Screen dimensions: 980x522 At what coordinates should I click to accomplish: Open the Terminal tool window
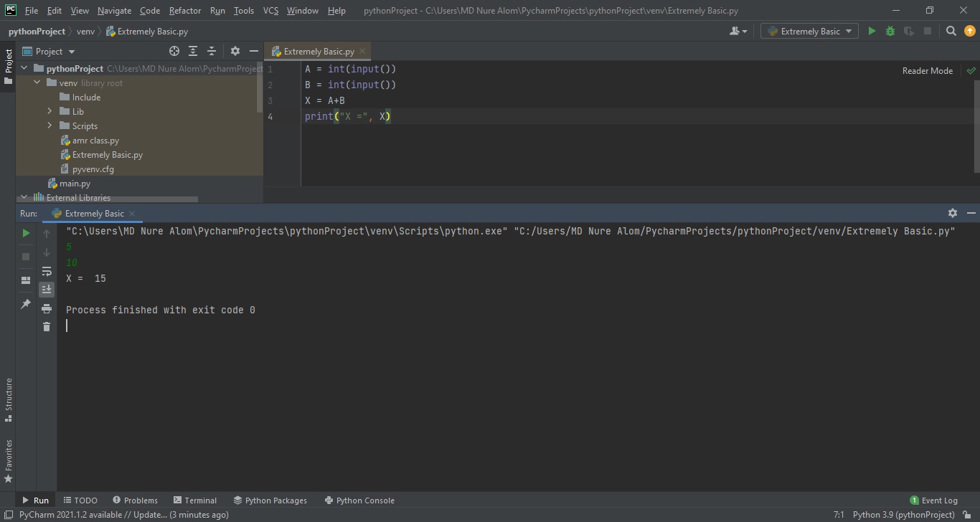(194, 500)
